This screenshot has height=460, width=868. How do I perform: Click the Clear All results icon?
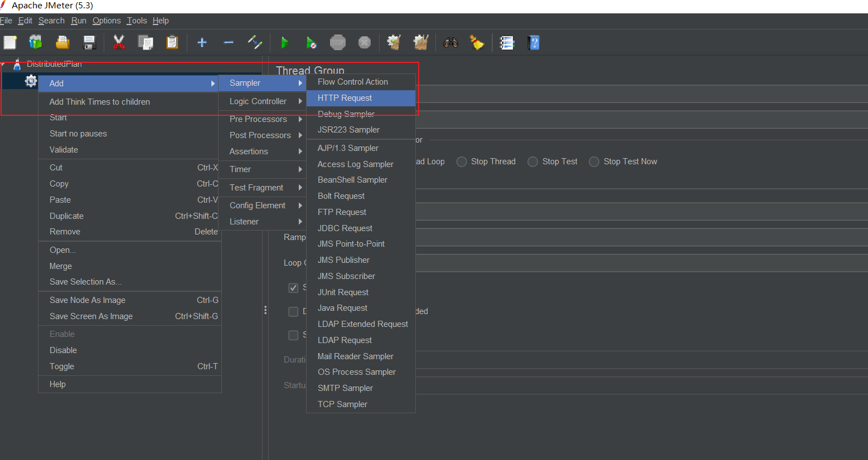pyautogui.click(x=421, y=42)
